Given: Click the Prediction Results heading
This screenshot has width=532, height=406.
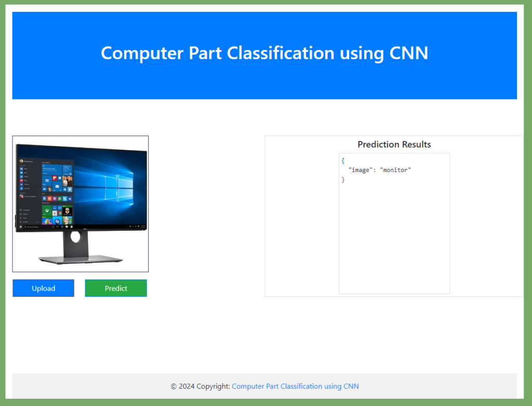Looking at the screenshot, I should pyautogui.click(x=394, y=145).
